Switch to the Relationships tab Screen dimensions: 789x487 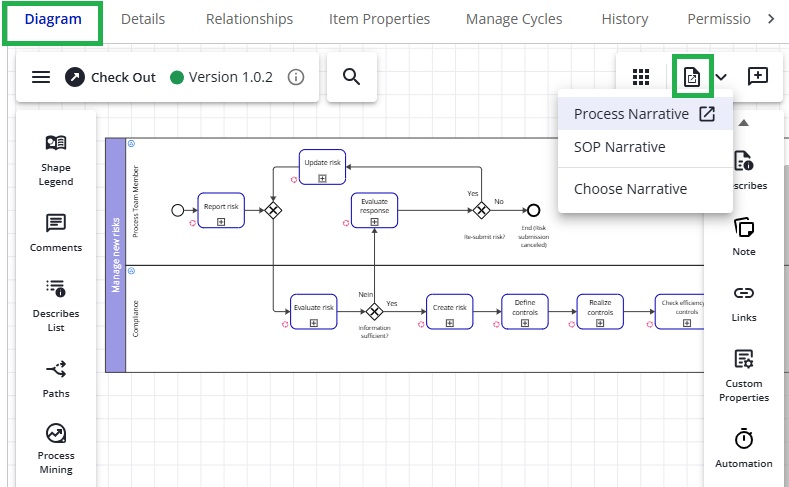(249, 19)
